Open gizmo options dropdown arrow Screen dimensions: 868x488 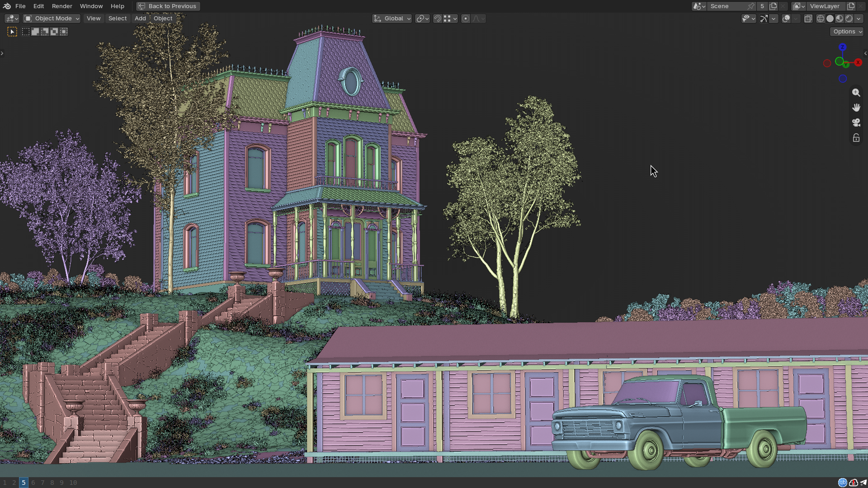click(x=774, y=19)
